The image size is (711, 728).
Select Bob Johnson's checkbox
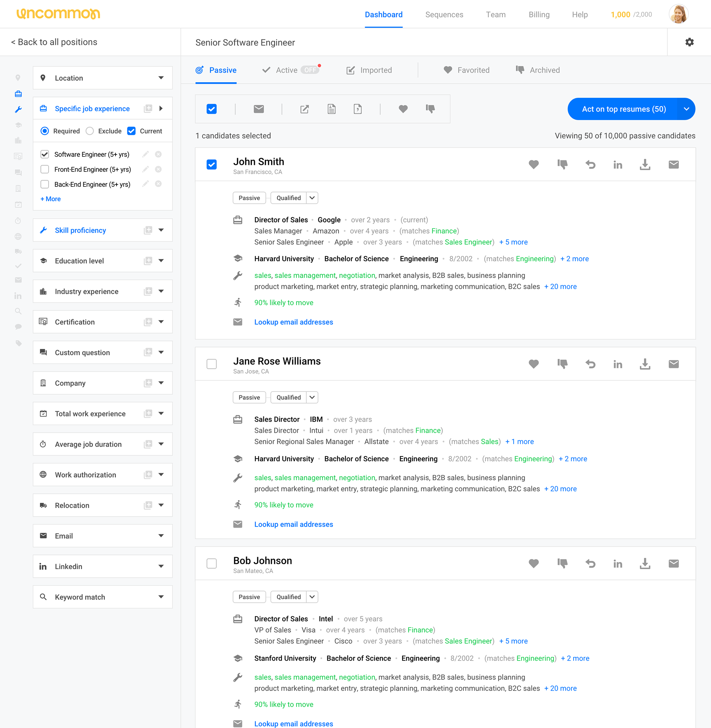(212, 563)
